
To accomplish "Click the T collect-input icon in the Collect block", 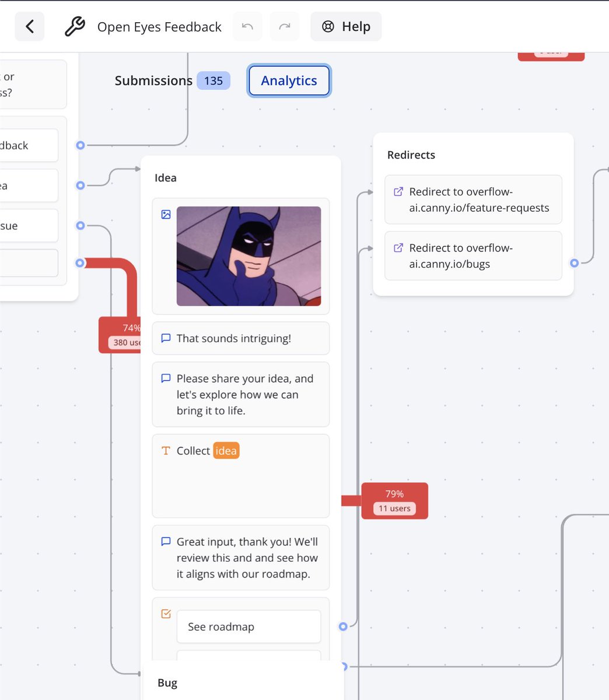I will pos(165,450).
